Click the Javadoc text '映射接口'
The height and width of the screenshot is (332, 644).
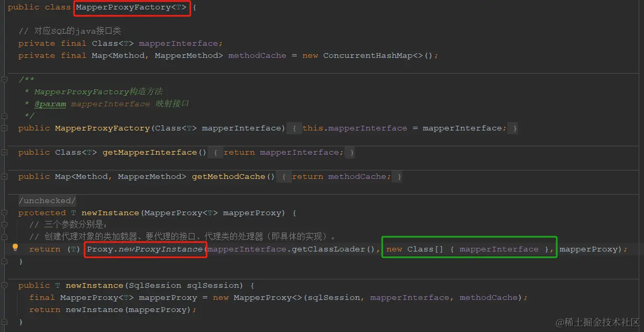coord(172,104)
